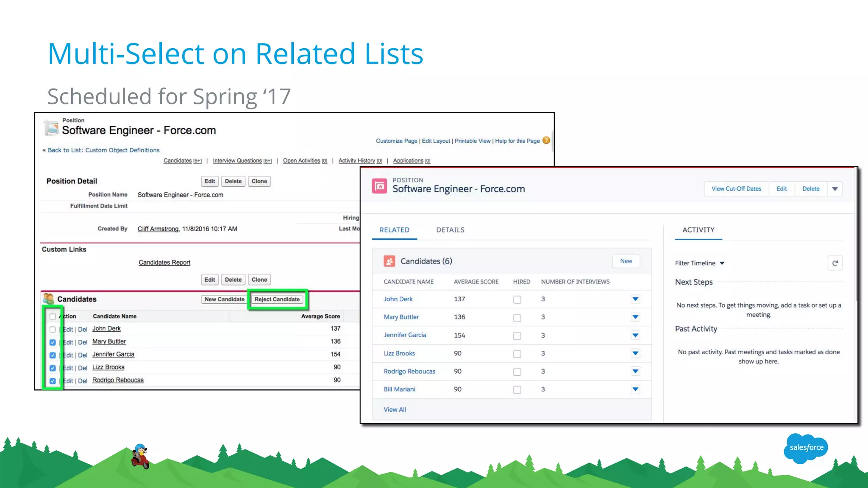
Task: Click Edit button in Lightning header
Action: pos(782,189)
